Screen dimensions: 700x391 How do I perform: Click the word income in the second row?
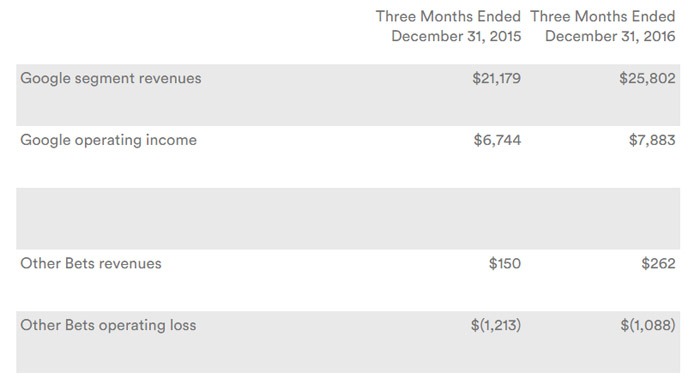(x=171, y=140)
